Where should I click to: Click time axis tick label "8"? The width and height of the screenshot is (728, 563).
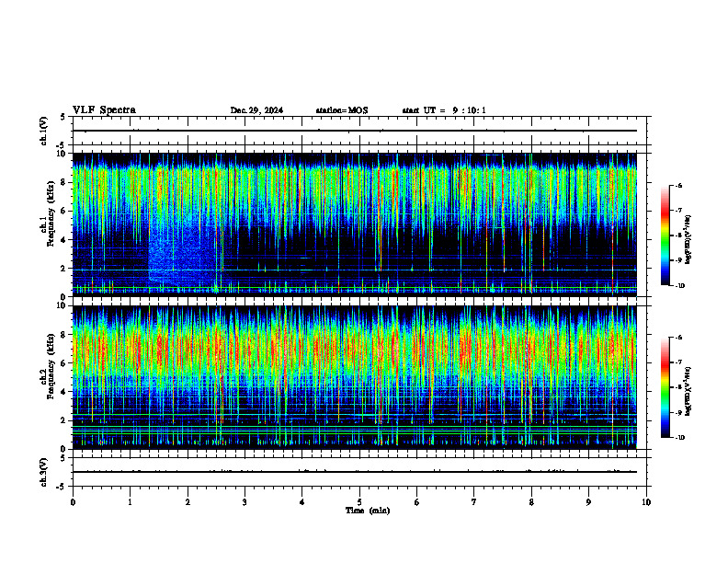(531, 502)
